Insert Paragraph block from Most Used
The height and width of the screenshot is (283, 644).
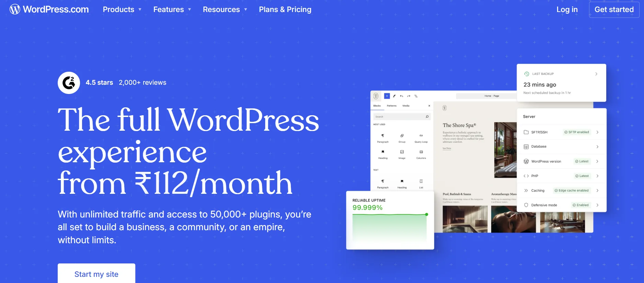point(383,138)
